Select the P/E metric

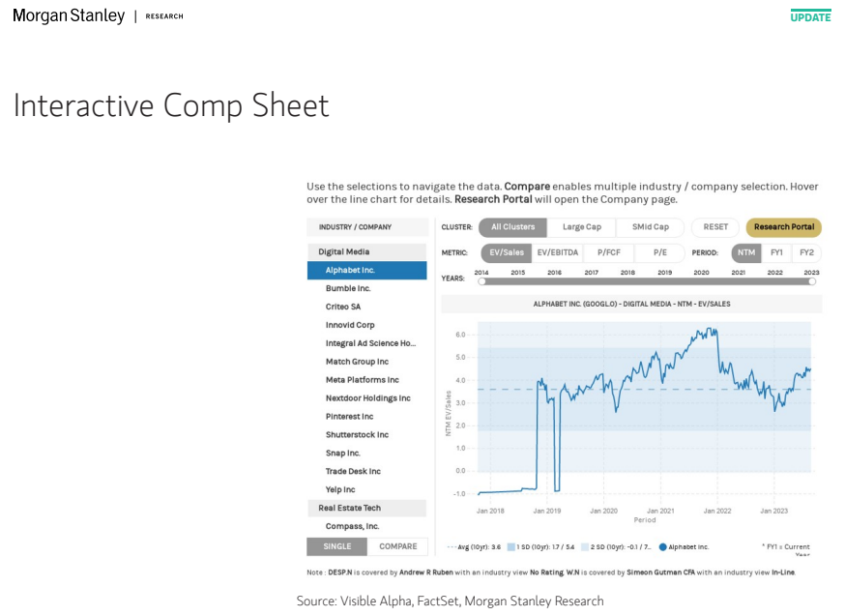coord(659,252)
